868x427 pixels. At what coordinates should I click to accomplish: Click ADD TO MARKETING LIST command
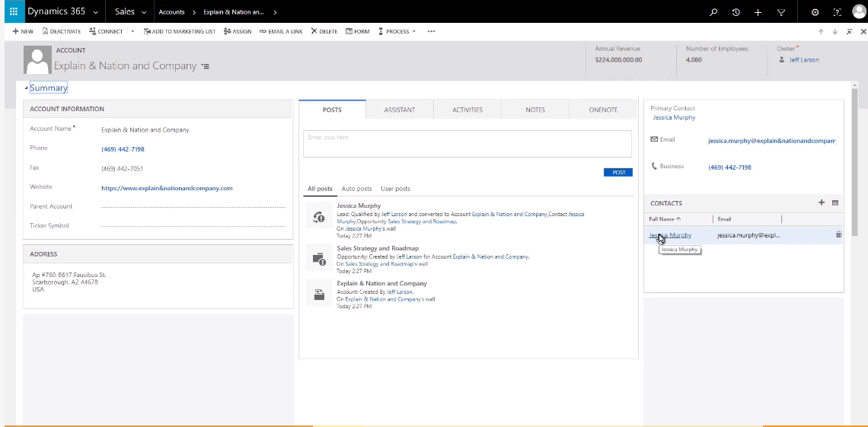pos(180,31)
